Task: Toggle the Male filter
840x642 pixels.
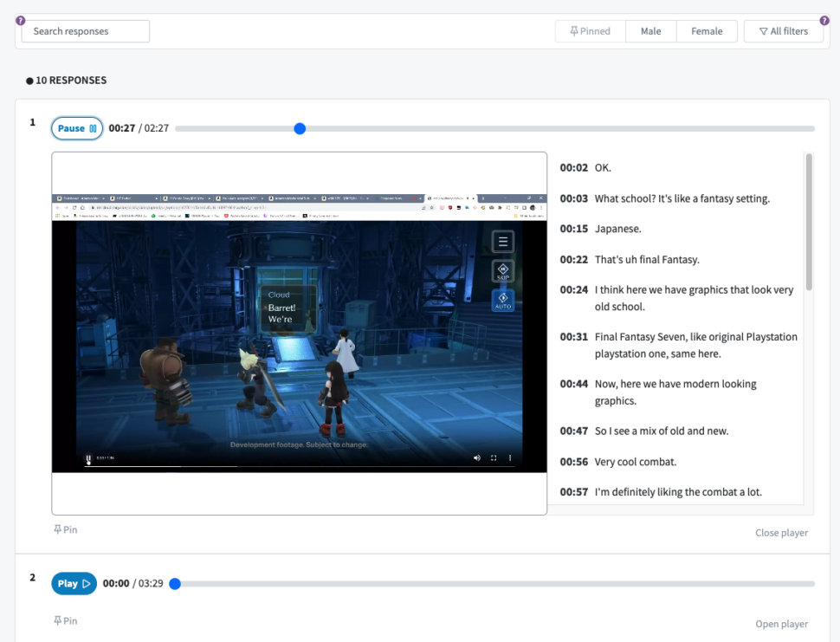Action: click(651, 31)
